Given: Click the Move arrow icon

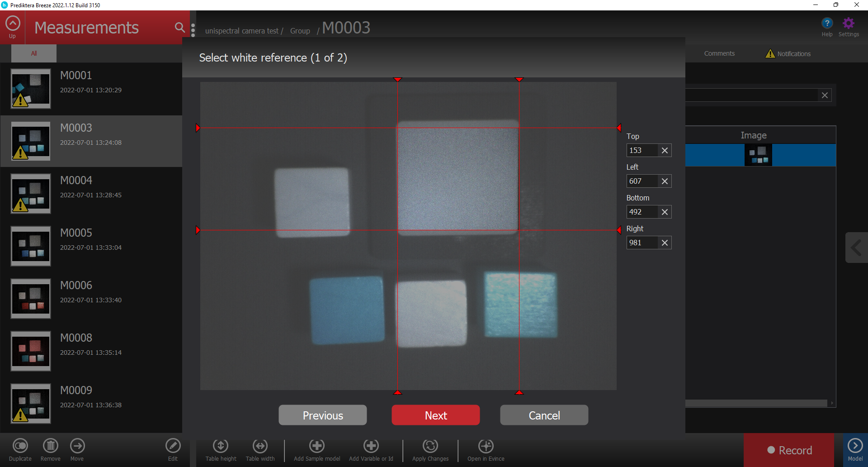Looking at the screenshot, I should (77, 446).
